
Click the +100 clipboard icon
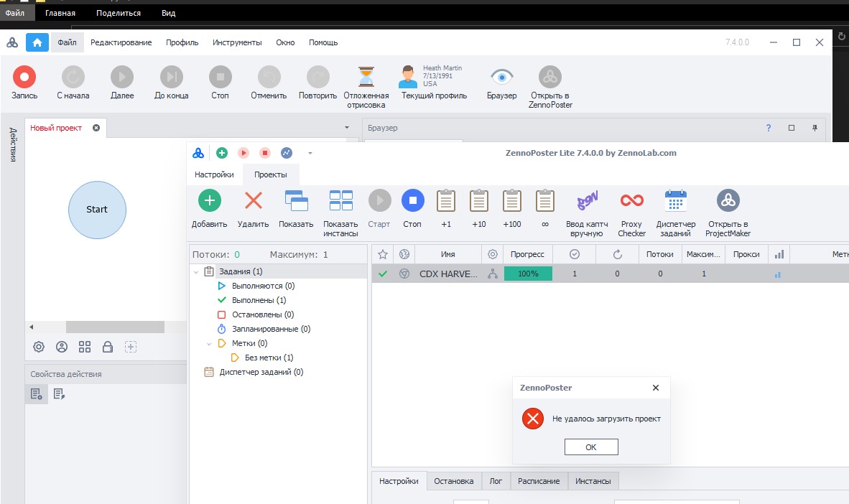[x=511, y=200]
